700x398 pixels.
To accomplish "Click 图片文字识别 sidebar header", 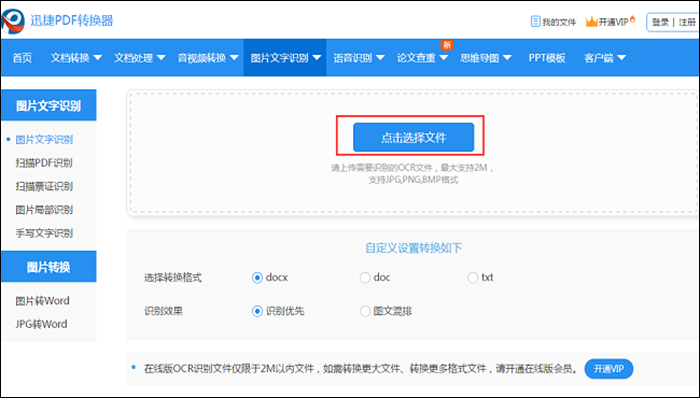I will tap(49, 105).
